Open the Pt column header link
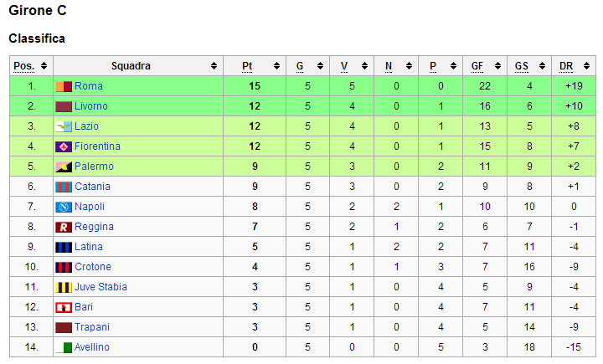 tap(247, 66)
